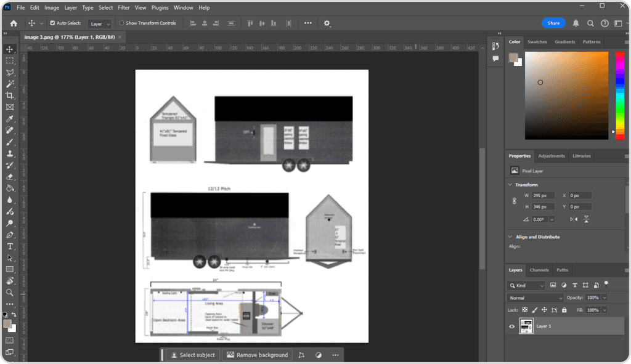
Task: Select the Crop tool
Action: 9,95
